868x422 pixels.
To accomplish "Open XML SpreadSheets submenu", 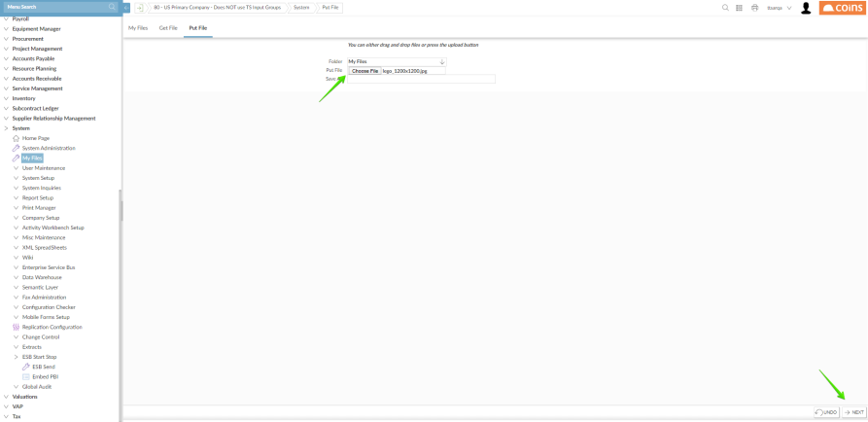I will pos(45,248).
